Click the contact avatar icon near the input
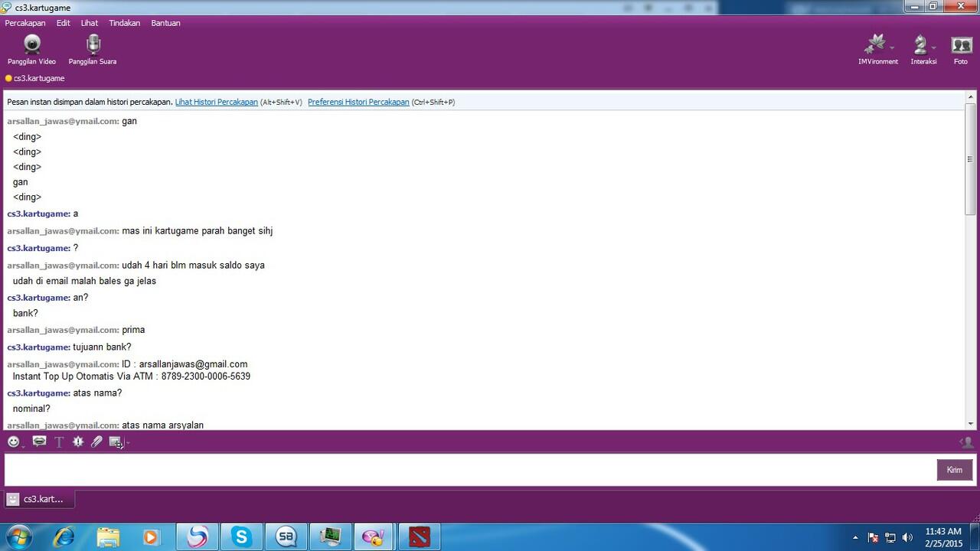 966,442
